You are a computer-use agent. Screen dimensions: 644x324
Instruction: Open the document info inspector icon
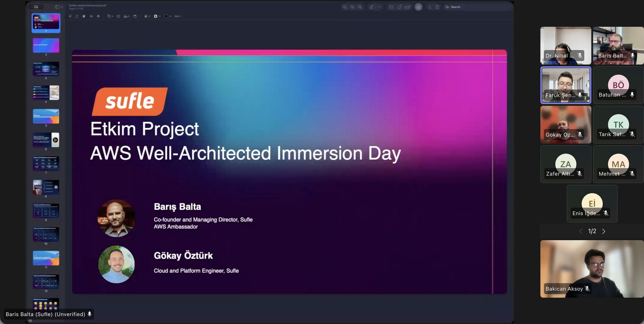[x=430, y=7]
